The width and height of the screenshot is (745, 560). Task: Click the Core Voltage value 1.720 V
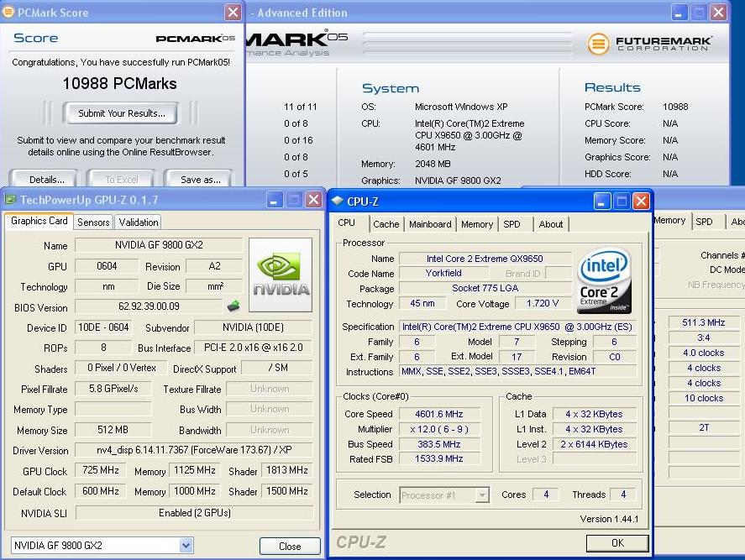(x=543, y=304)
